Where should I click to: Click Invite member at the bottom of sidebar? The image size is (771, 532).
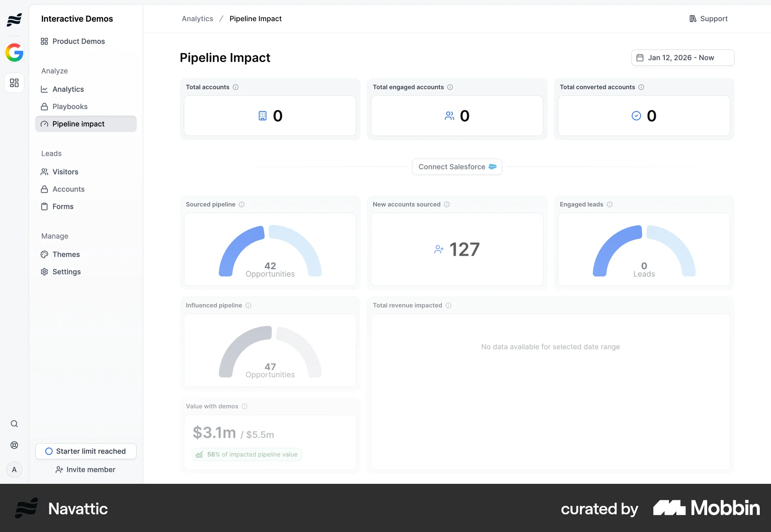(x=86, y=469)
